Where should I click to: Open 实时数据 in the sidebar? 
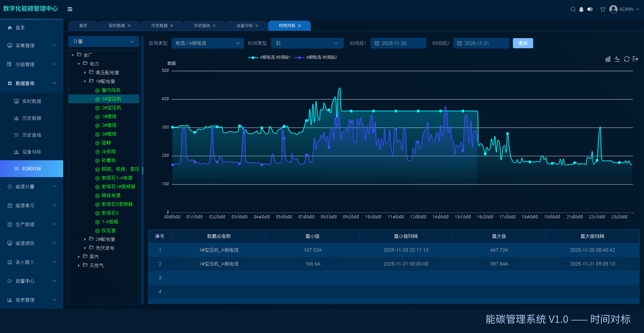32,101
